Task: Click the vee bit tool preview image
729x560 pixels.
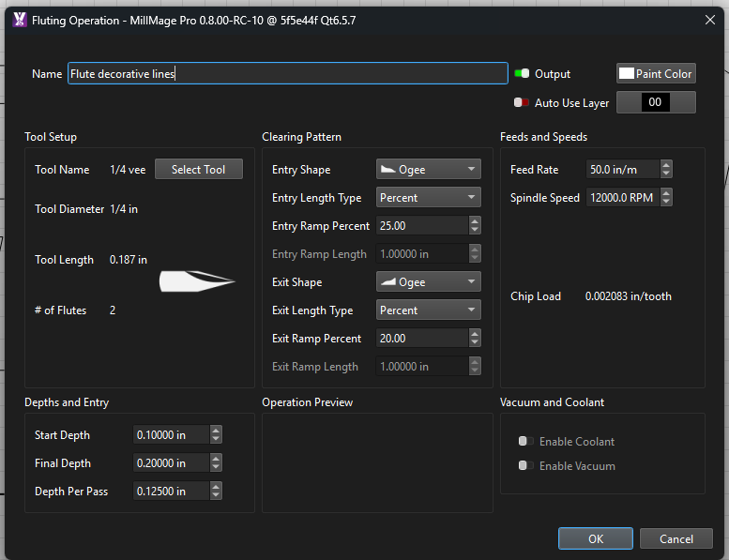Action: [197, 280]
